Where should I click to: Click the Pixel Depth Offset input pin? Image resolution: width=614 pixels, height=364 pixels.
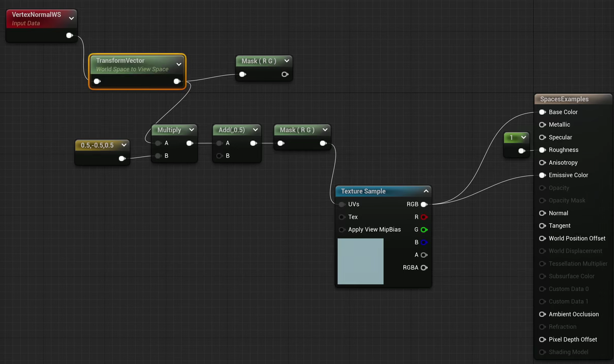[543, 339]
